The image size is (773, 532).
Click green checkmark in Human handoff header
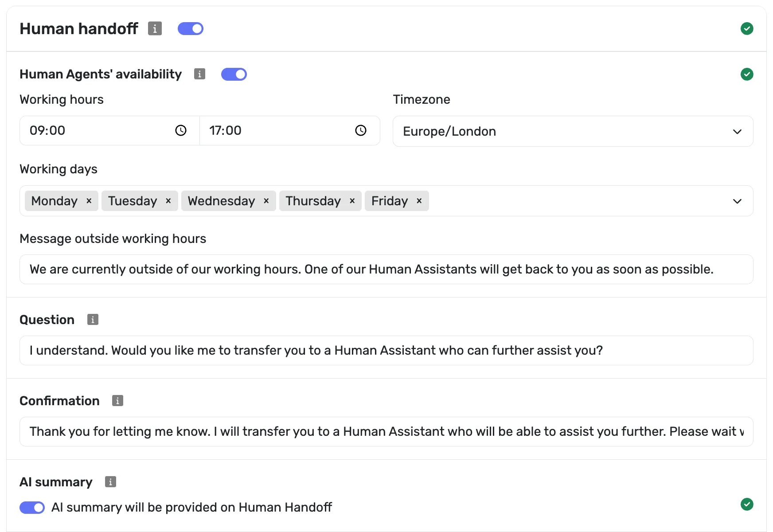point(747,28)
